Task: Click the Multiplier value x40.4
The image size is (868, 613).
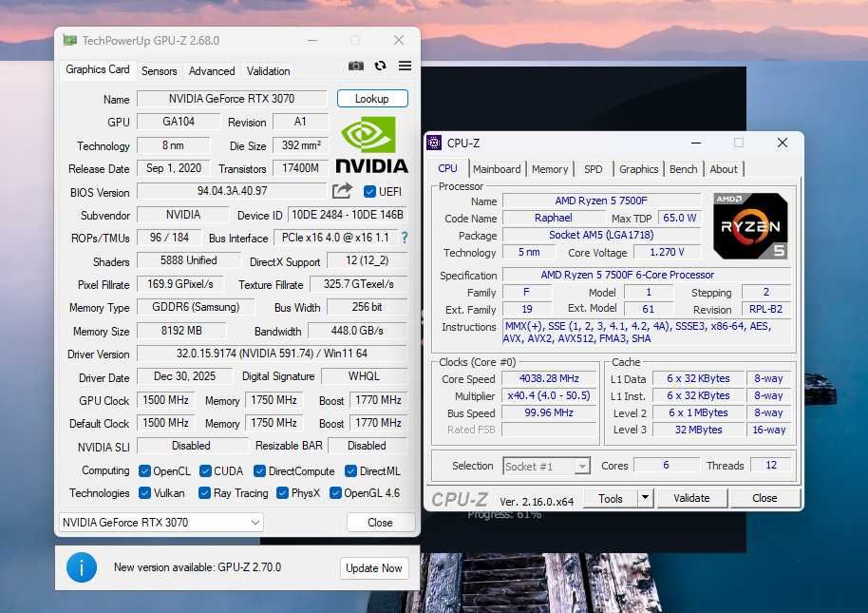Action: coord(549,396)
